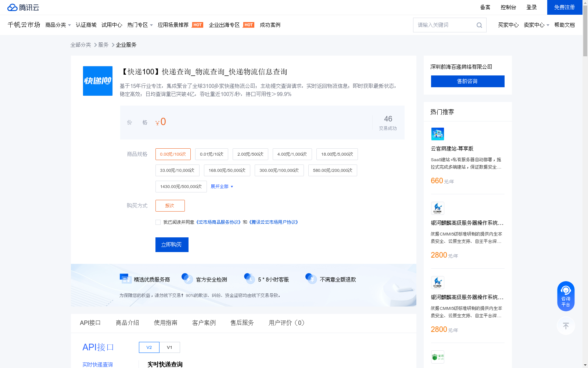The width and height of the screenshot is (588, 368).
Task: Open the first 银河麒麟 product icon
Action: (438, 208)
